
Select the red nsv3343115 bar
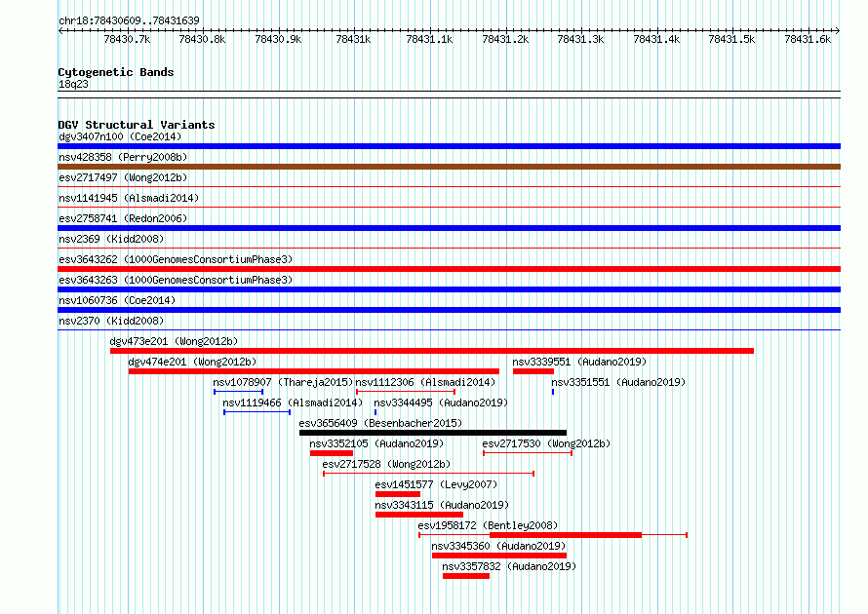tap(419, 515)
